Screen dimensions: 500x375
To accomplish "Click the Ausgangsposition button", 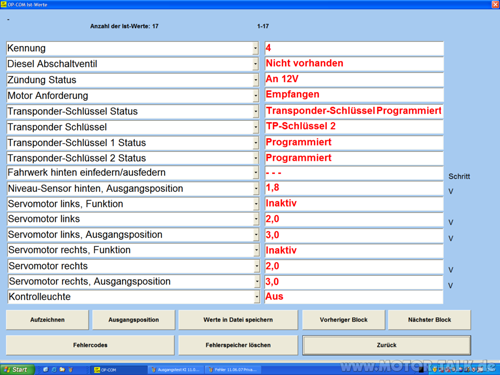I will (133, 320).
